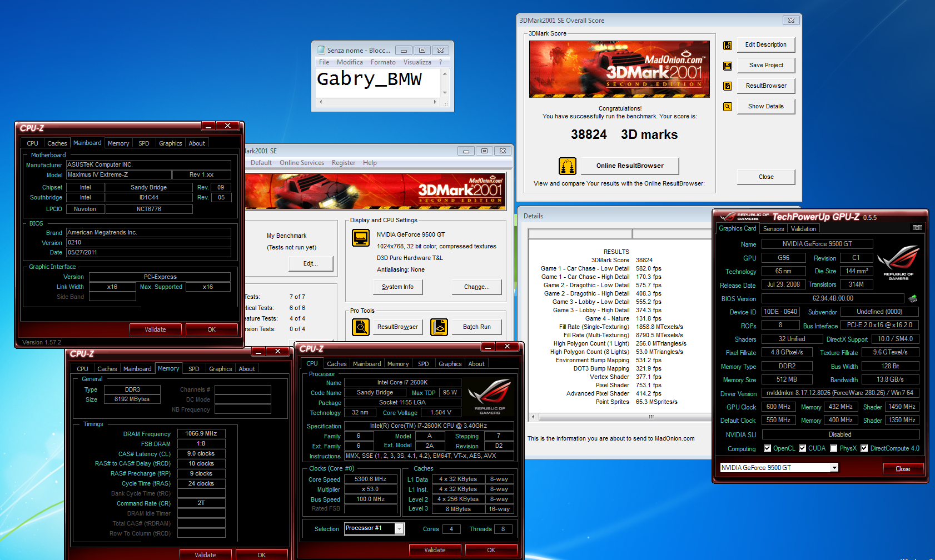This screenshot has width=935, height=560.
Task: Click the Change... display settings button
Action: click(477, 287)
